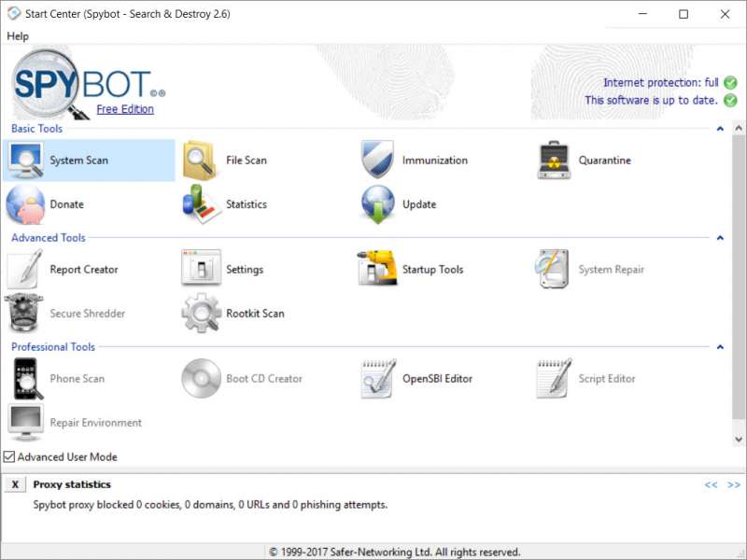This screenshot has height=560, width=747.
Task: Click the This software is up to date text
Action: tap(651, 100)
